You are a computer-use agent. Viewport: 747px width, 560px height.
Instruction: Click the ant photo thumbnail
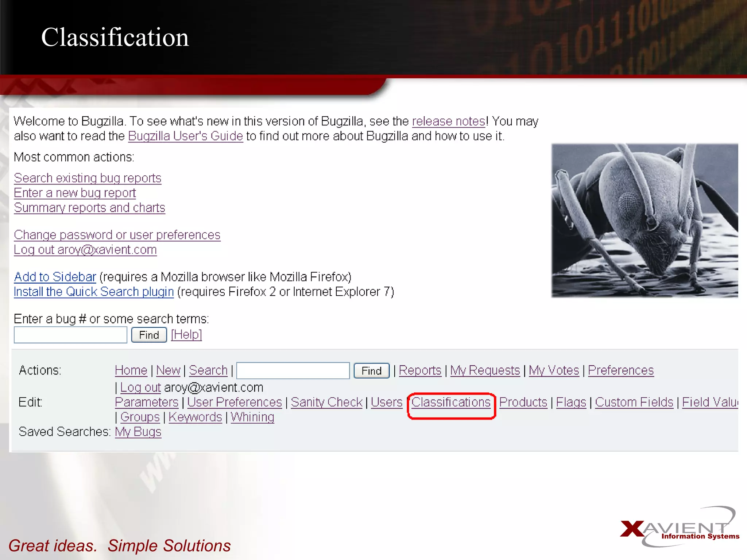pos(644,221)
